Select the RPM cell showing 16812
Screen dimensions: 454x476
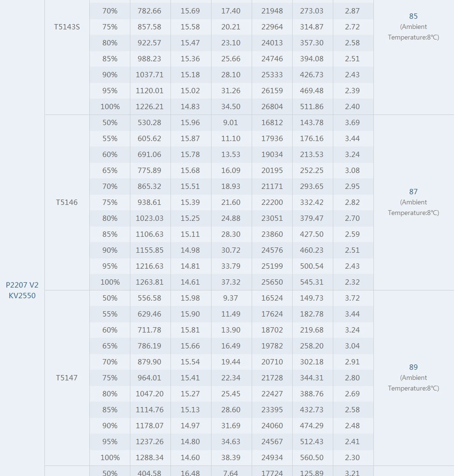[272, 123]
